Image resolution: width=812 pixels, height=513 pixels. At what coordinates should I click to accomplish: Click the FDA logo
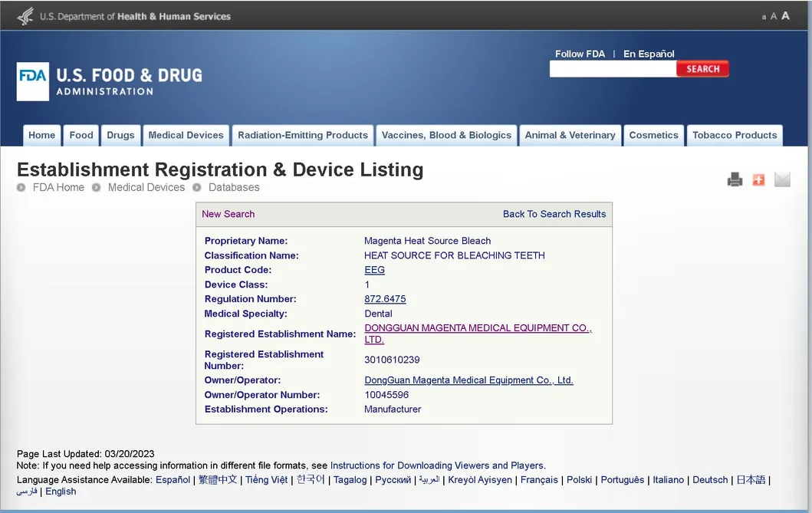(x=33, y=81)
